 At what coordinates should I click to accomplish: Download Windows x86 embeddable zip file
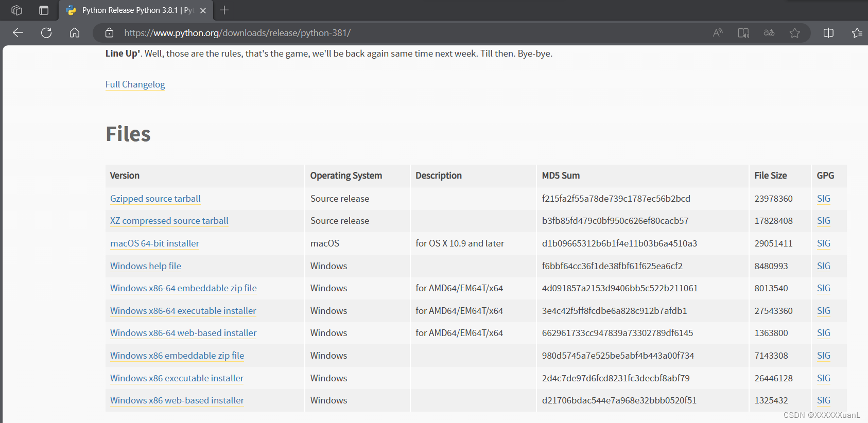coord(177,356)
